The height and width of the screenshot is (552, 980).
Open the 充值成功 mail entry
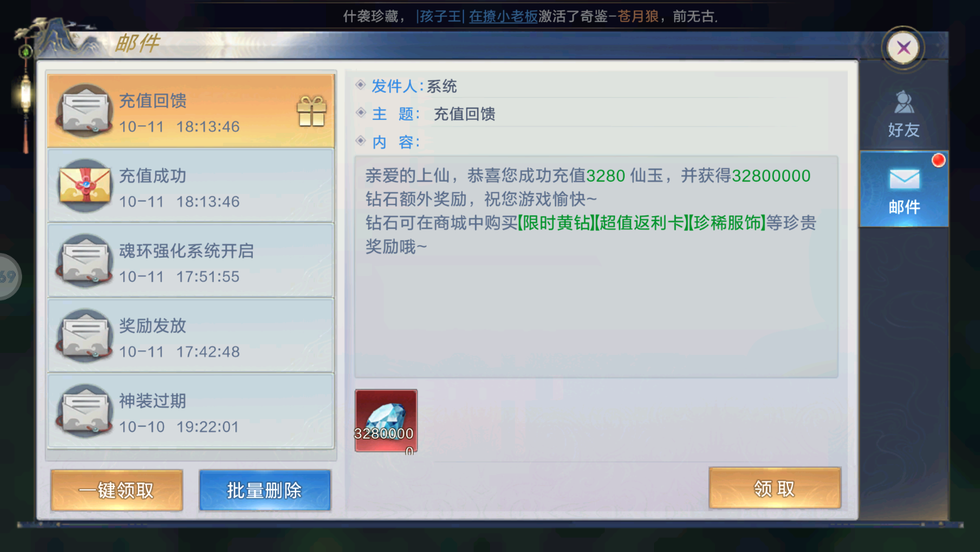point(191,186)
